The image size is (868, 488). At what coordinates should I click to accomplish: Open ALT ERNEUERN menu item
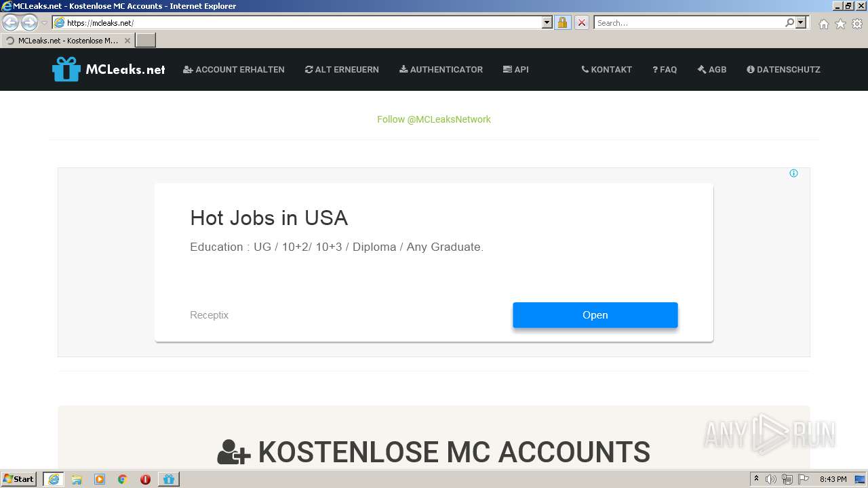[342, 69]
